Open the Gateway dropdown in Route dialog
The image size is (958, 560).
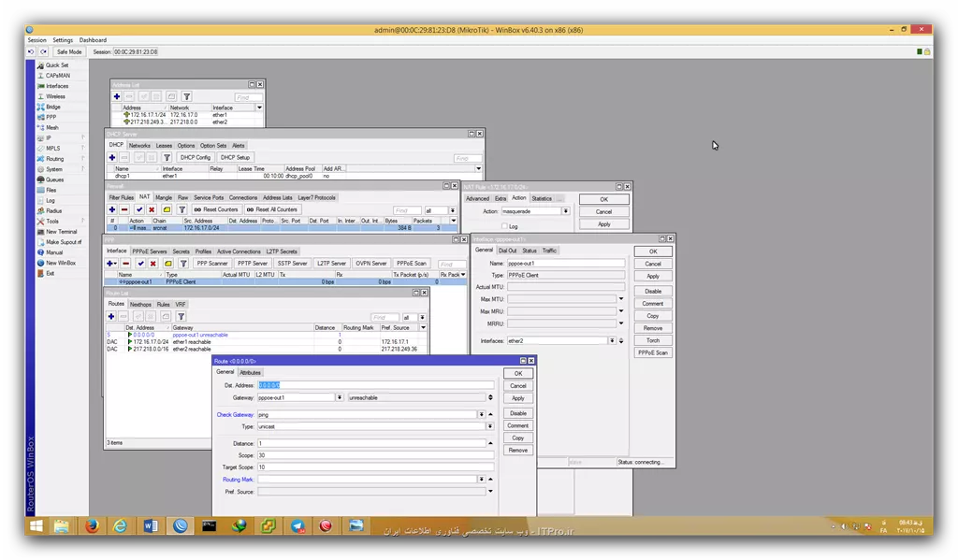tap(339, 397)
